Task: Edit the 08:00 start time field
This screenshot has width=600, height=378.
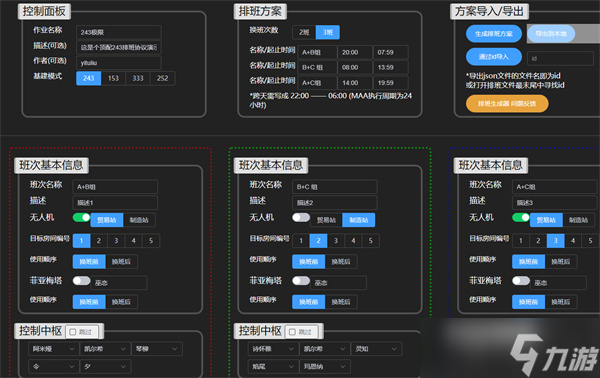Action: tap(355, 67)
